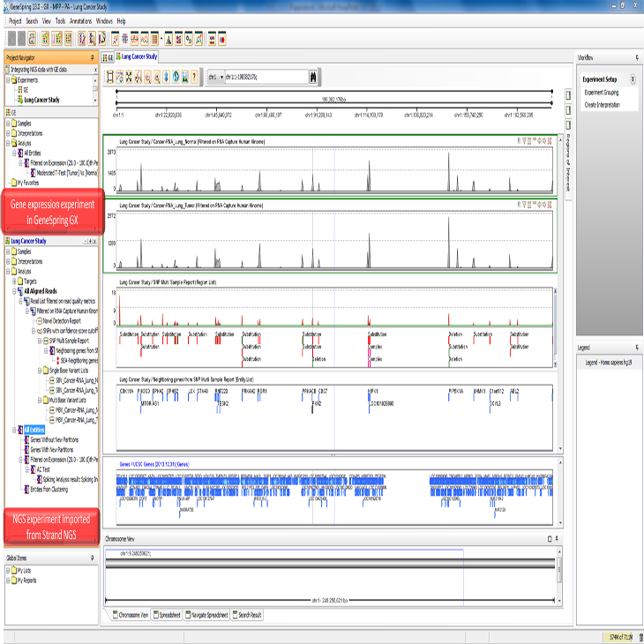Click the binoculars search icon beside the location field
Viewport: 644px width, 644px height.
312,78
